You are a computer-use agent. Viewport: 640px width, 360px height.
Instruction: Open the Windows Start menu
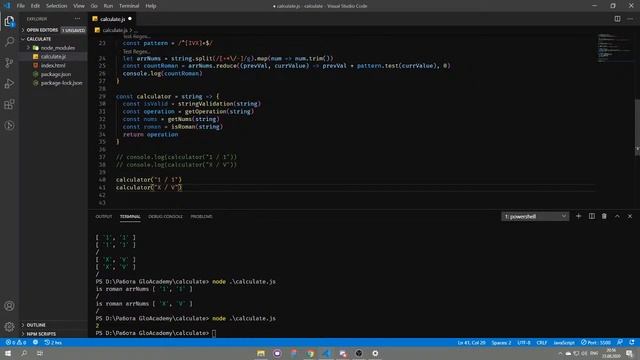(8, 353)
